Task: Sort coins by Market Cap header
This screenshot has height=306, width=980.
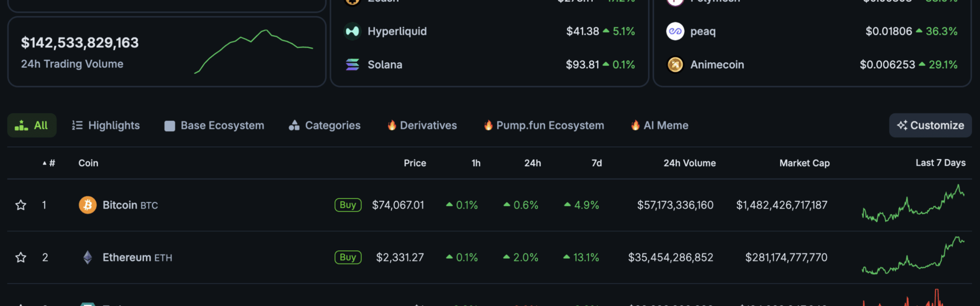Action: click(x=804, y=163)
